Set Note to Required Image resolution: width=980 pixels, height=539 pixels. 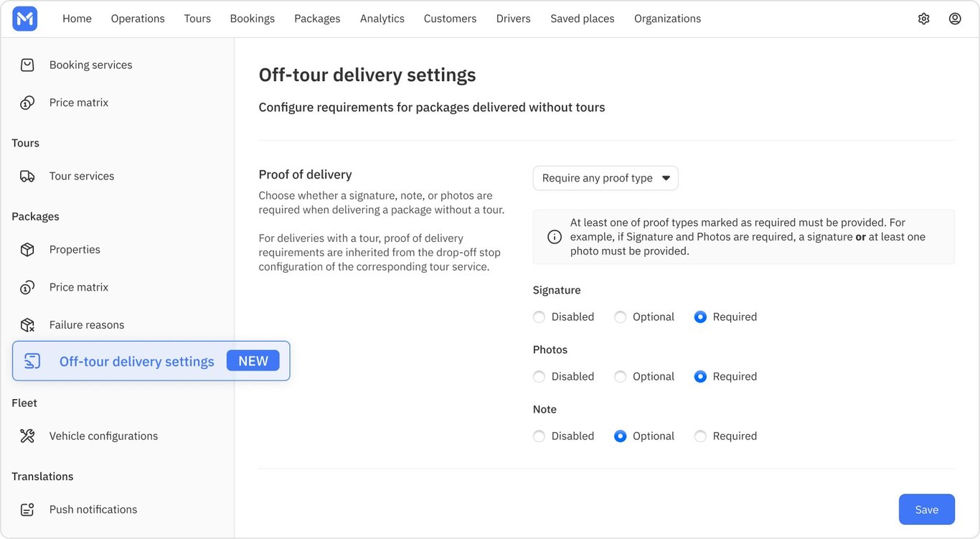point(700,436)
